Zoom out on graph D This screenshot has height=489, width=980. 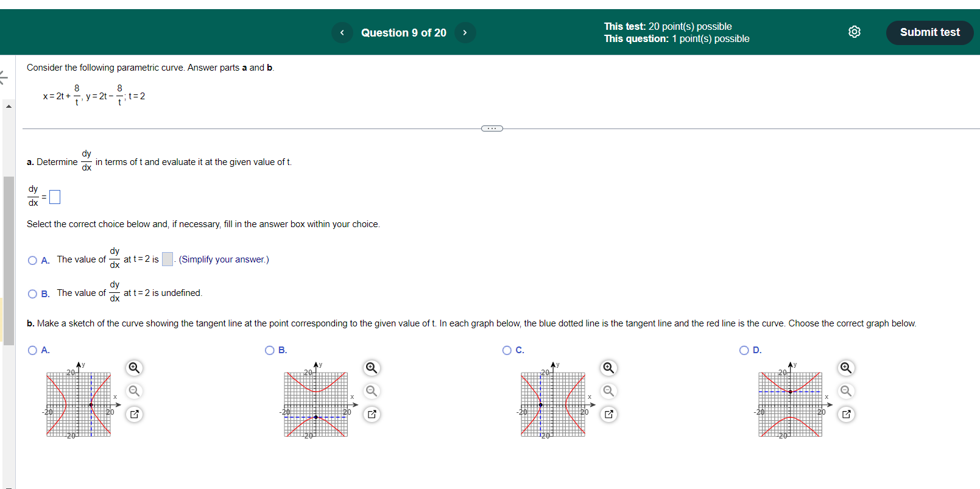click(x=845, y=391)
